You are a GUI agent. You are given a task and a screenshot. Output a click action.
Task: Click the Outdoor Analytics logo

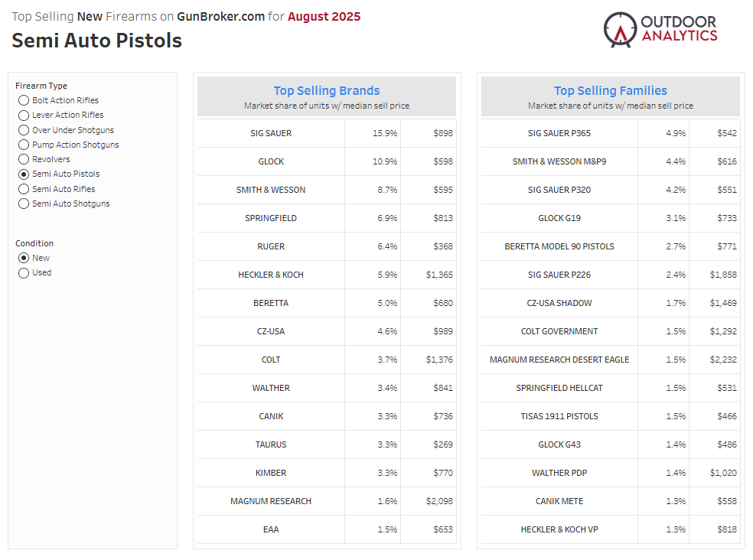661,28
